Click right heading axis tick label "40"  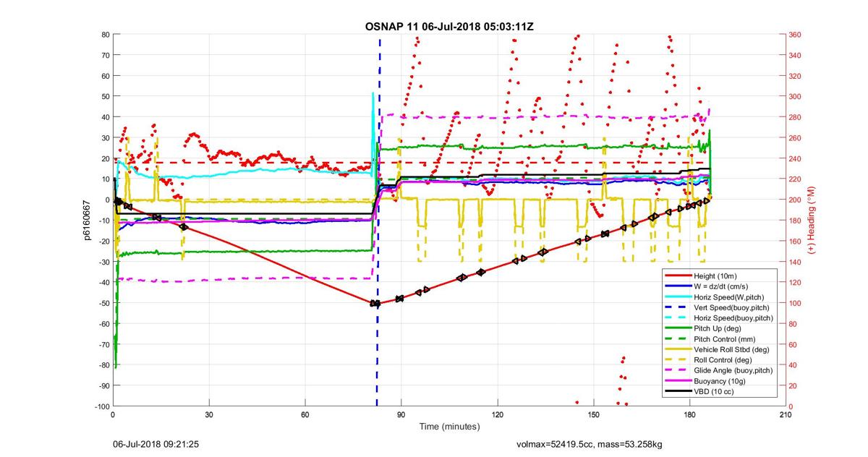[793, 365]
